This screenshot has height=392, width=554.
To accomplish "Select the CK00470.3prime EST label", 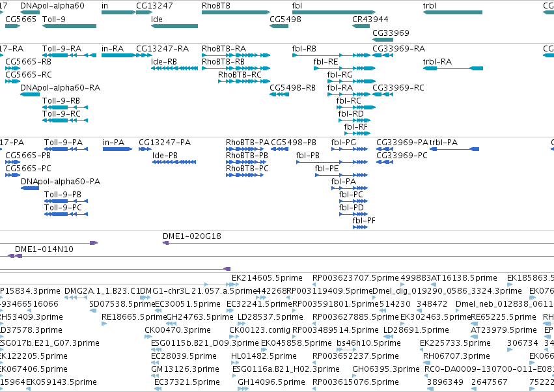I will [178, 330].
